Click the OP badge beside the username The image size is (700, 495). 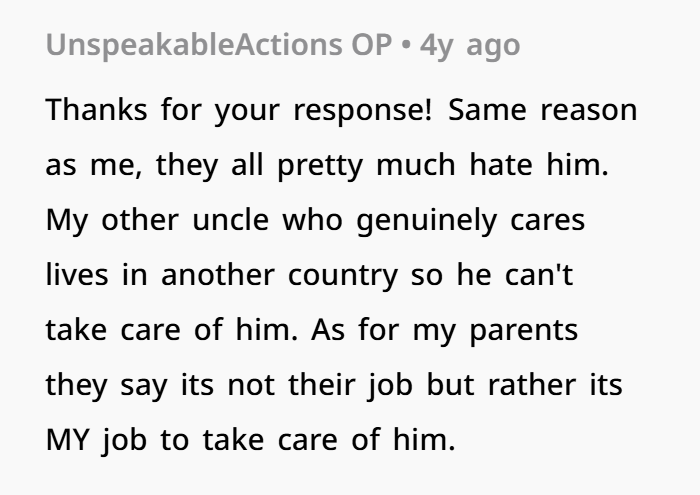coord(371,45)
